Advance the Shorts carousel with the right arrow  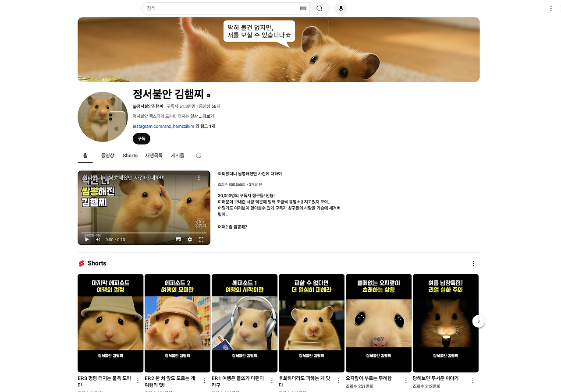pyautogui.click(x=479, y=321)
